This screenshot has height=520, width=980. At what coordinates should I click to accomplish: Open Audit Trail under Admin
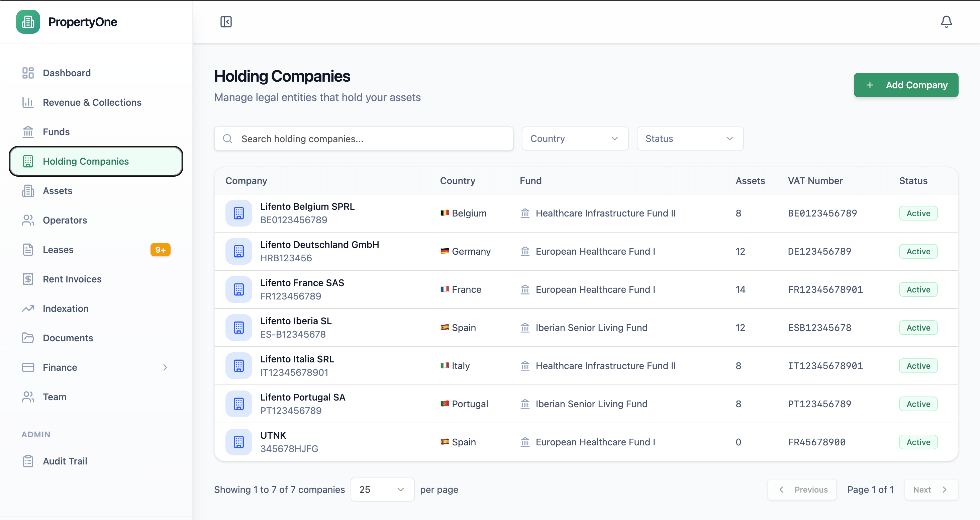click(96, 461)
